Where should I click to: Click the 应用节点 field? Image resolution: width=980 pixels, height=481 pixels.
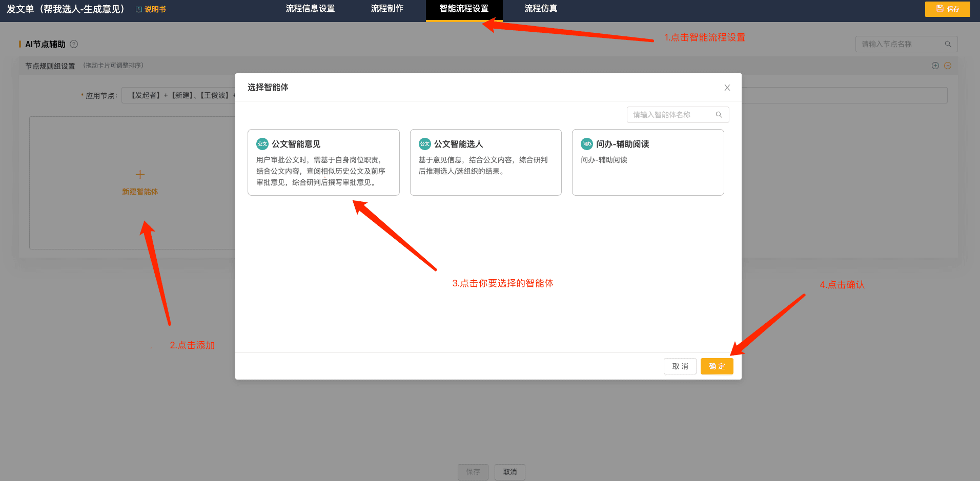point(534,95)
